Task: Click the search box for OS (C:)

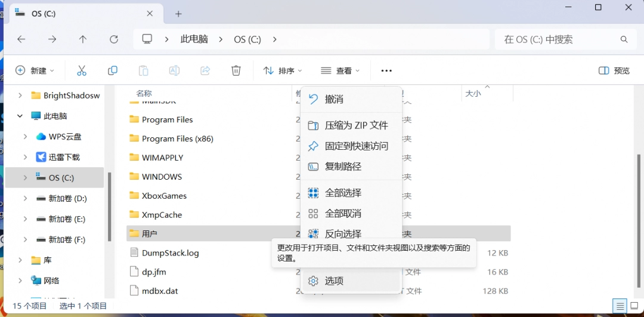Action: point(558,39)
